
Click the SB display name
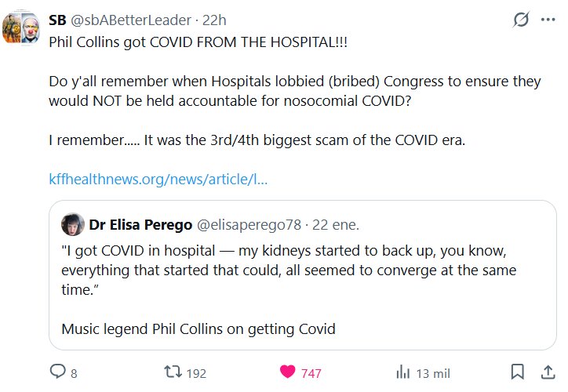pos(57,20)
